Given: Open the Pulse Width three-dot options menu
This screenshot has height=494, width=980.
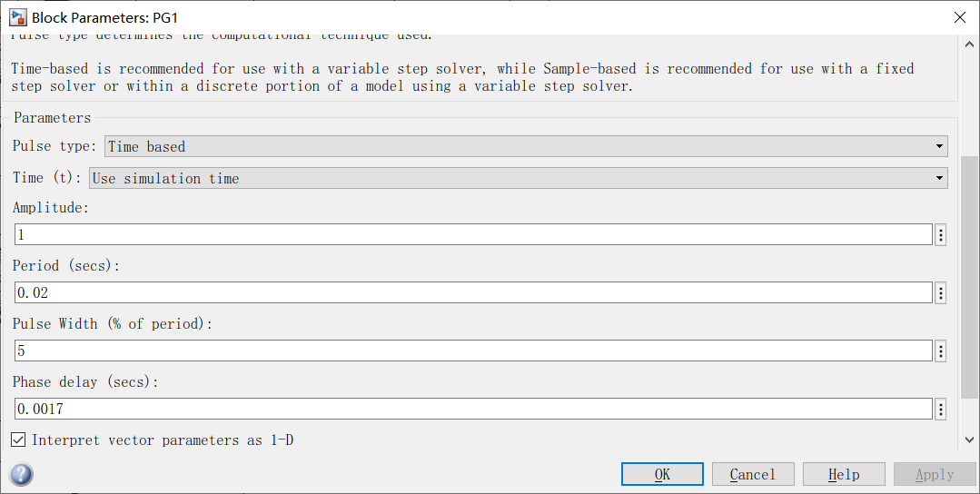Looking at the screenshot, I should [x=940, y=351].
